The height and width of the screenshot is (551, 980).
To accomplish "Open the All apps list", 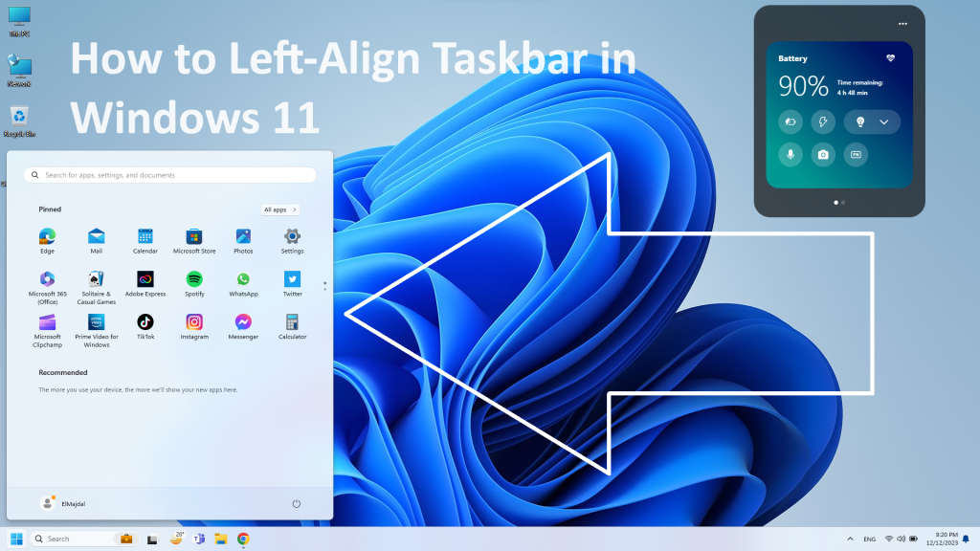I will click(x=279, y=209).
